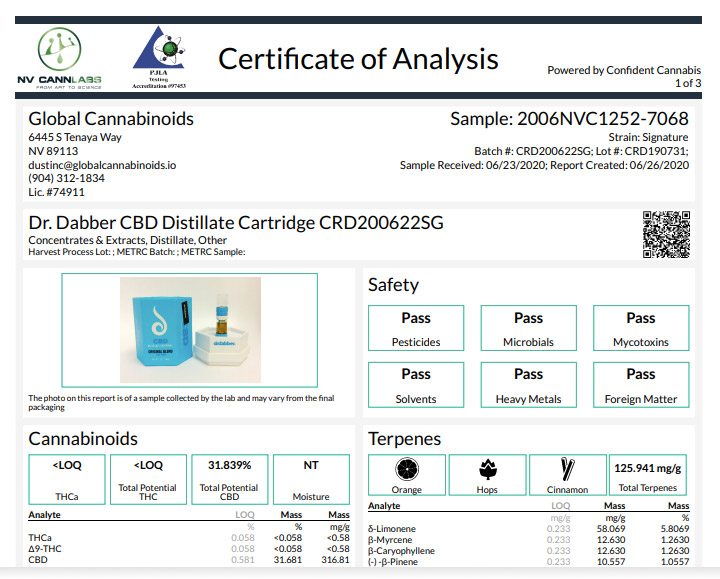The image size is (720, 579).
Task: Open the product sample photo
Action: (190, 330)
